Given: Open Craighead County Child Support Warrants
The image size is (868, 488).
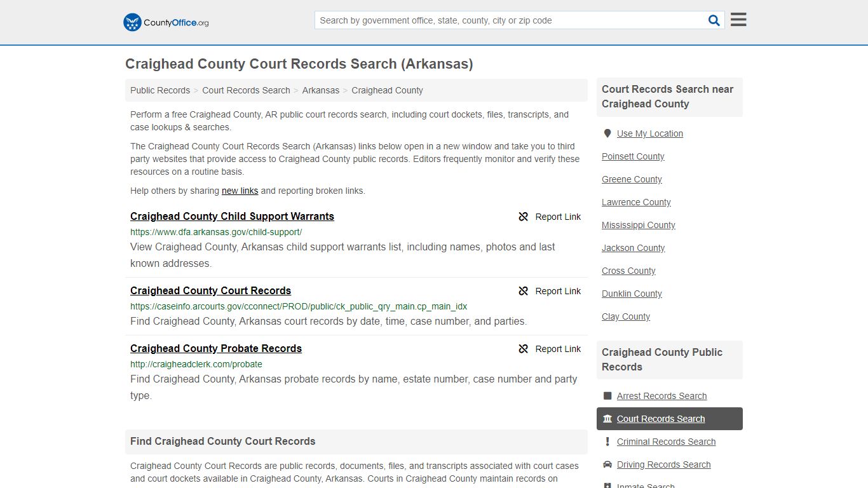Looking at the screenshot, I should pyautogui.click(x=232, y=216).
